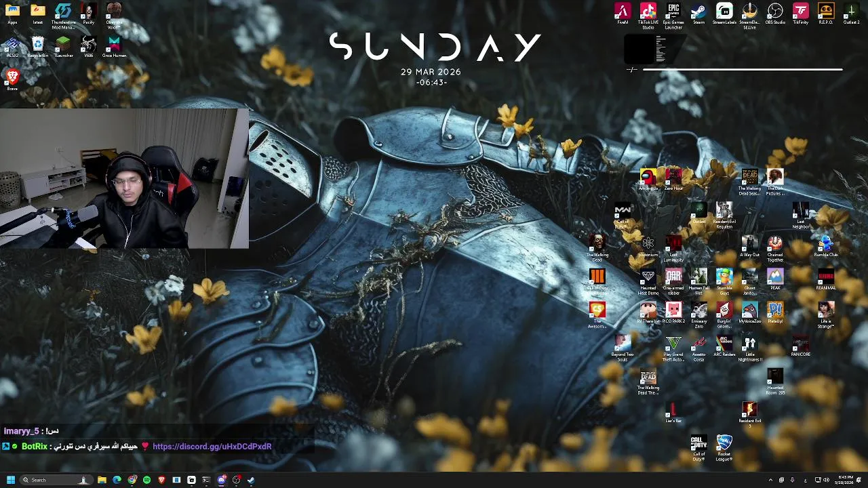Open the Recycle Bin
This screenshot has width=868, height=488.
coord(38,47)
